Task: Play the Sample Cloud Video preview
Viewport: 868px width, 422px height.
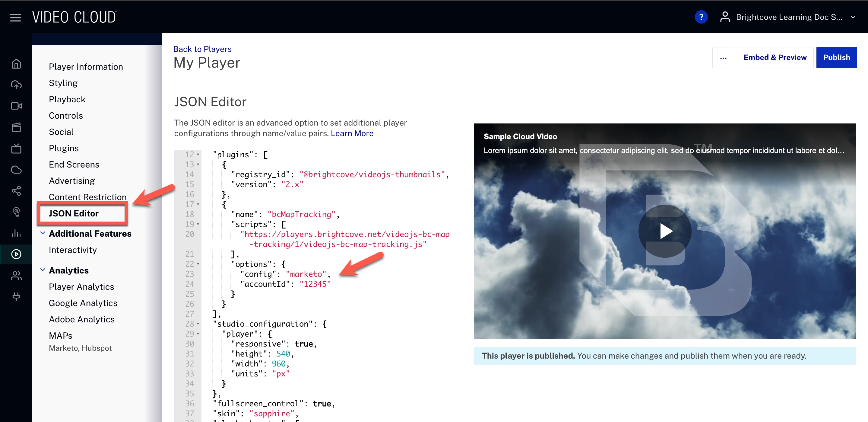Action: coord(664,231)
